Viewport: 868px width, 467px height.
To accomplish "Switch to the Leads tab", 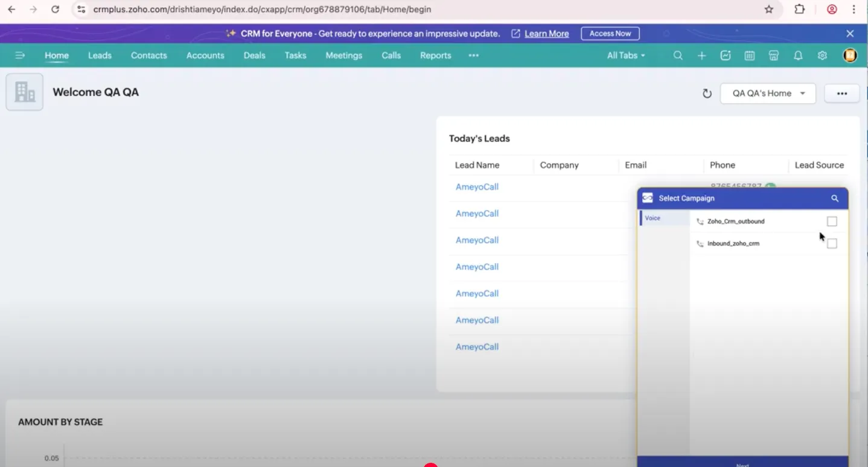I will [100, 56].
